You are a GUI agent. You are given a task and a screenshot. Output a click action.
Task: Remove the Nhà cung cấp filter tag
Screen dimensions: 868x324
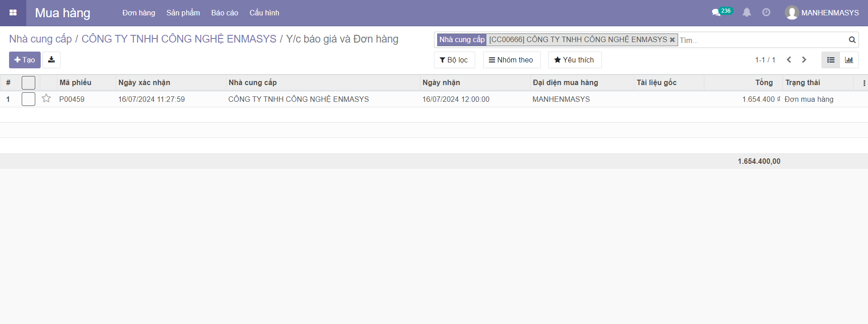click(x=672, y=40)
